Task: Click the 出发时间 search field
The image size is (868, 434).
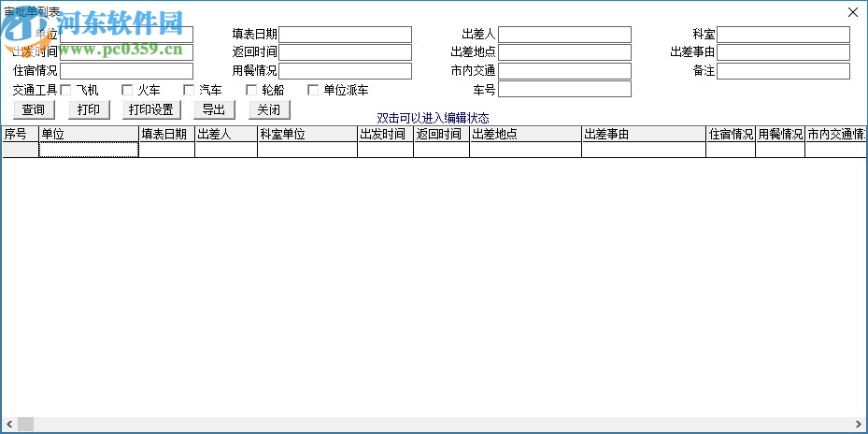Action: [x=127, y=52]
